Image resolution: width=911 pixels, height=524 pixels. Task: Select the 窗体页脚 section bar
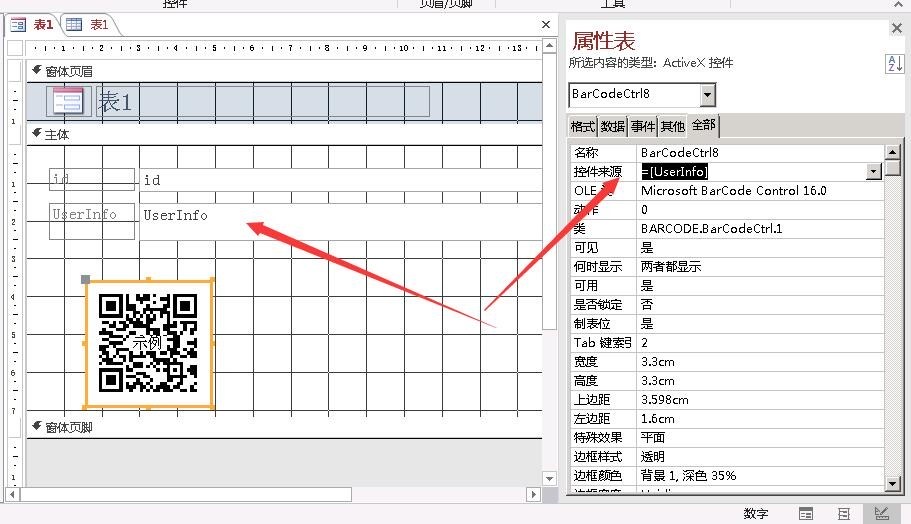click(285, 428)
